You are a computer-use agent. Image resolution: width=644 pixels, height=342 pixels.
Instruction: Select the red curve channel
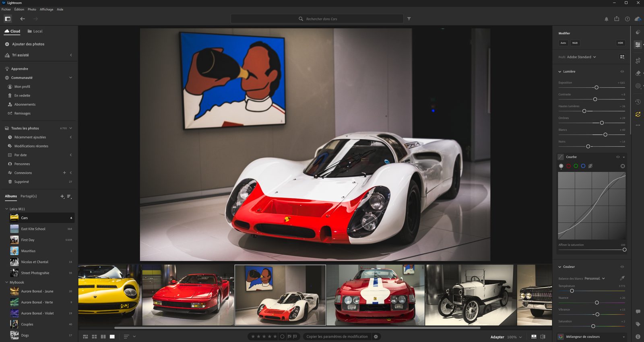pos(569,166)
